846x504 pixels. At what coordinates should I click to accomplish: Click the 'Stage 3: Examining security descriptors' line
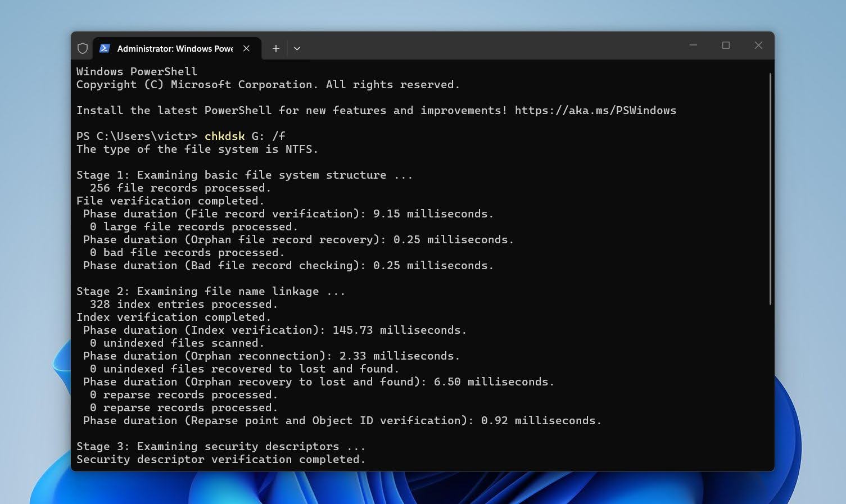pyautogui.click(x=220, y=446)
